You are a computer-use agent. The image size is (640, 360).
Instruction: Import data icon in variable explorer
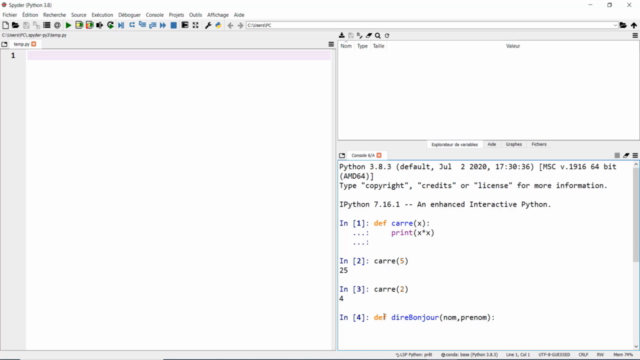click(x=342, y=36)
